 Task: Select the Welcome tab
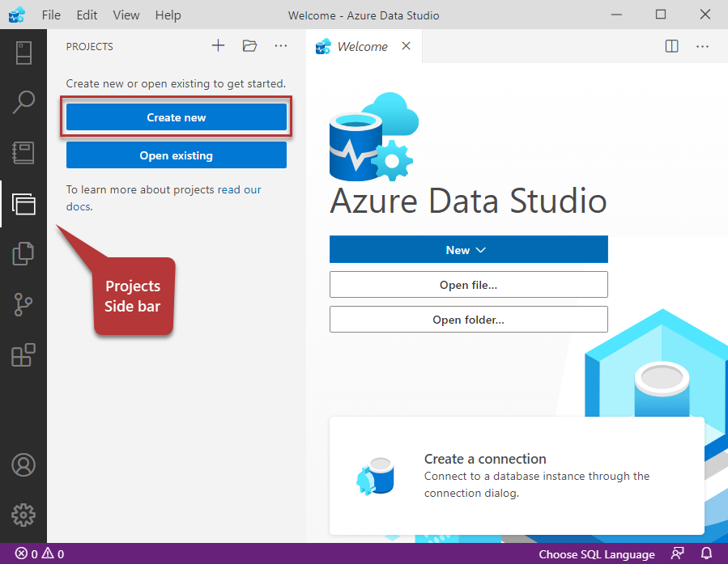pos(364,46)
